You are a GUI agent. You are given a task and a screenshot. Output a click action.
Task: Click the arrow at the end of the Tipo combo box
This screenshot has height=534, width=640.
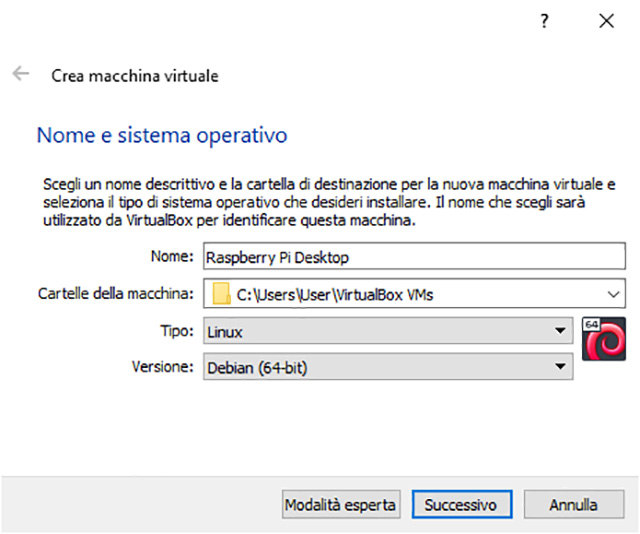561,331
